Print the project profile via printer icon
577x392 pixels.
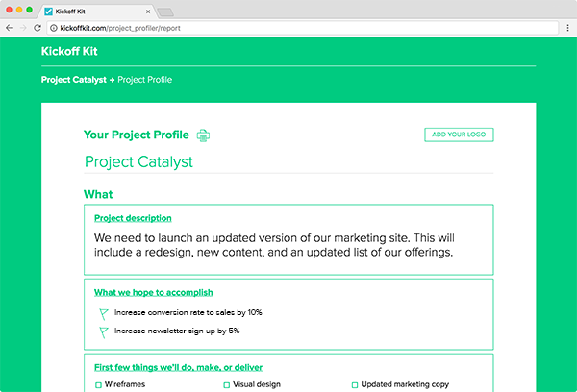203,135
